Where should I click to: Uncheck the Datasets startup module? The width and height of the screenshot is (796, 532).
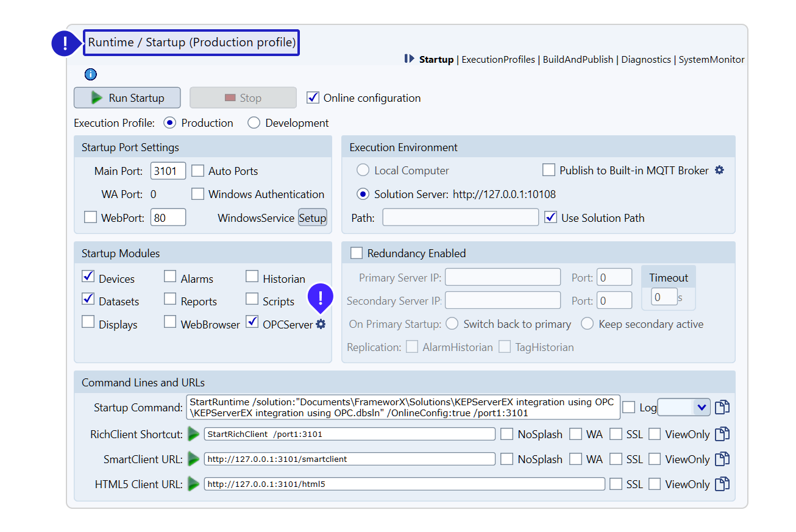click(88, 300)
